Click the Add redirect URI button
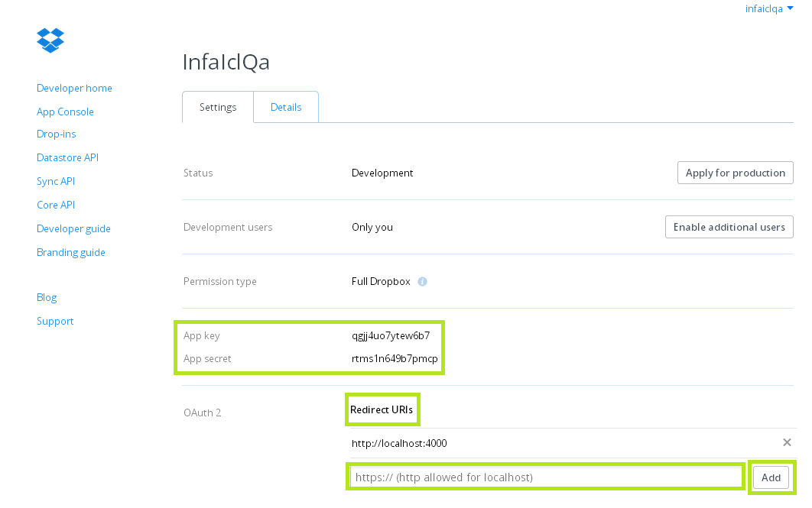812x508 pixels. click(x=771, y=477)
